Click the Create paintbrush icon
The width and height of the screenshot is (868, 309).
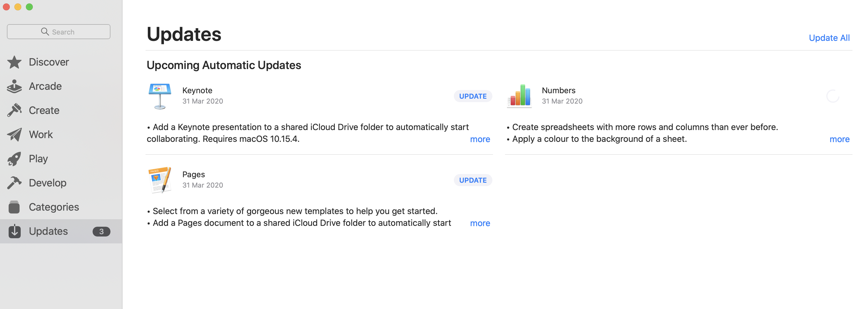(x=14, y=110)
